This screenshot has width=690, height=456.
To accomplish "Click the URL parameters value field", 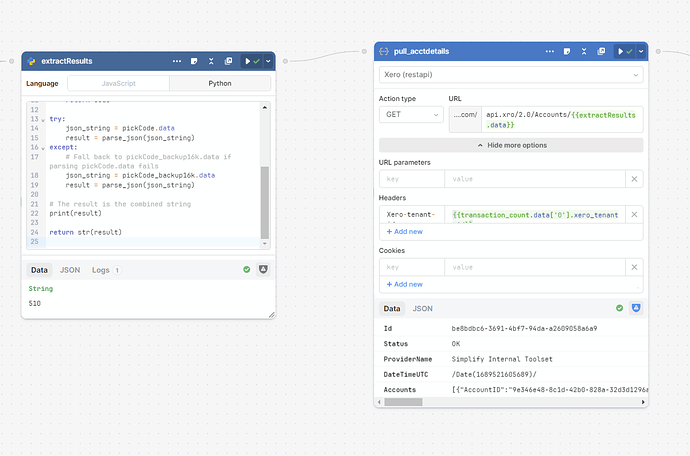I will [535, 179].
